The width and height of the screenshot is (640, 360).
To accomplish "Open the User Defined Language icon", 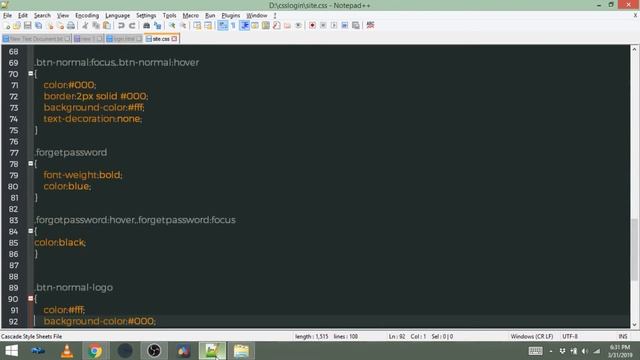I will click(255, 26).
